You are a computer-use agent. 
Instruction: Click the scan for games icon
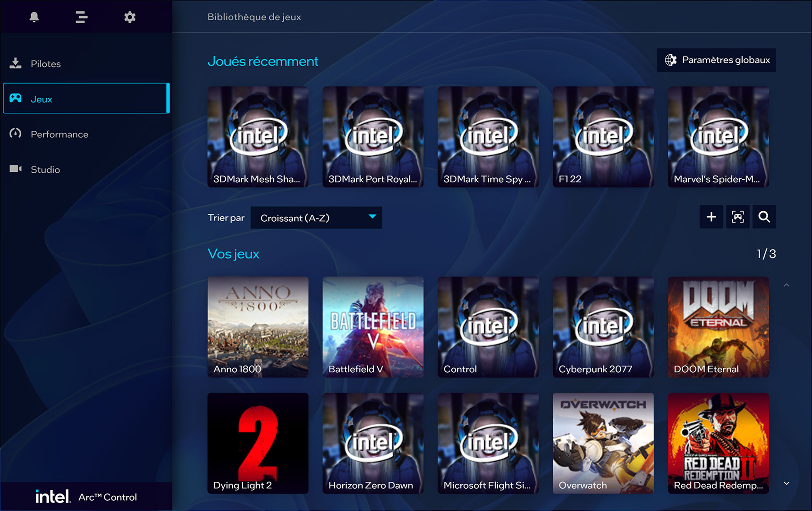[x=737, y=217]
